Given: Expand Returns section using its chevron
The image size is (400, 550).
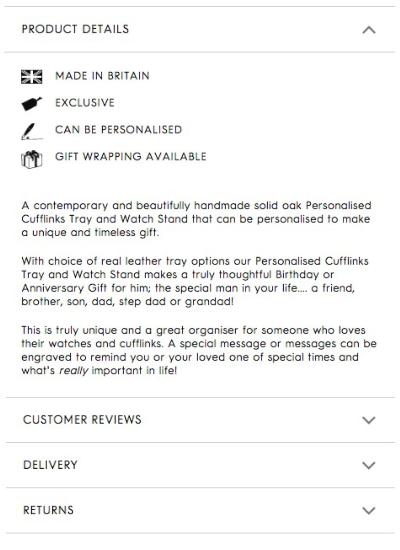Looking at the screenshot, I should click(x=369, y=510).
